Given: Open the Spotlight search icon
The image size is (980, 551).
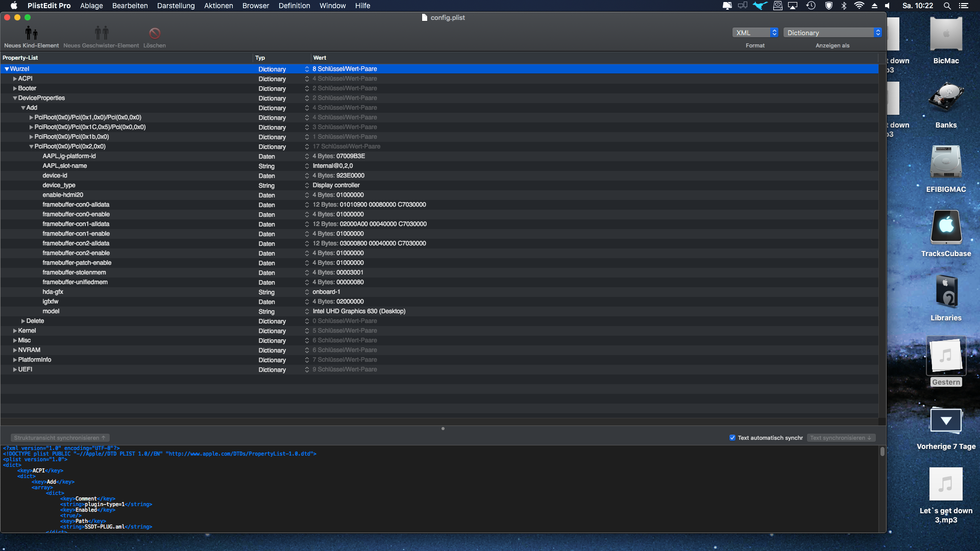Looking at the screenshot, I should click(947, 6).
